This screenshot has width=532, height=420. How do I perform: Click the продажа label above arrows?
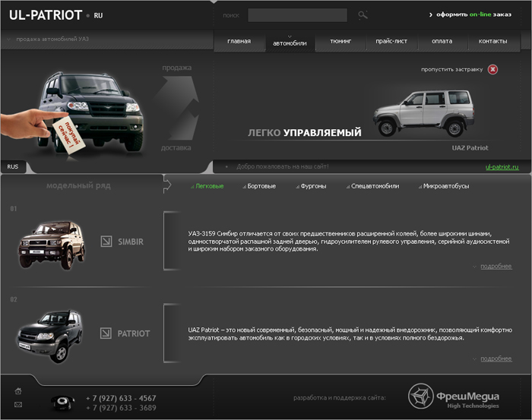pos(177,68)
